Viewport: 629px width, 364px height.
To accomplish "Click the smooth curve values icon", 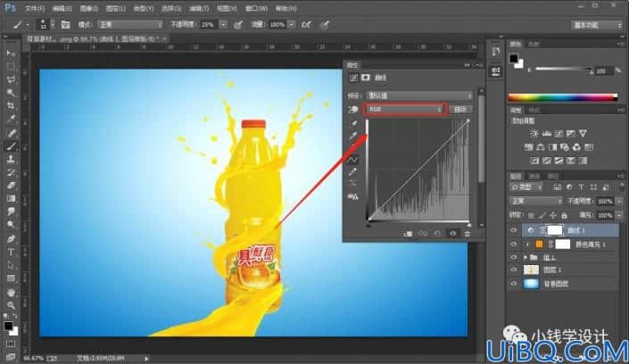I will pyautogui.click(x=352, y=183).
